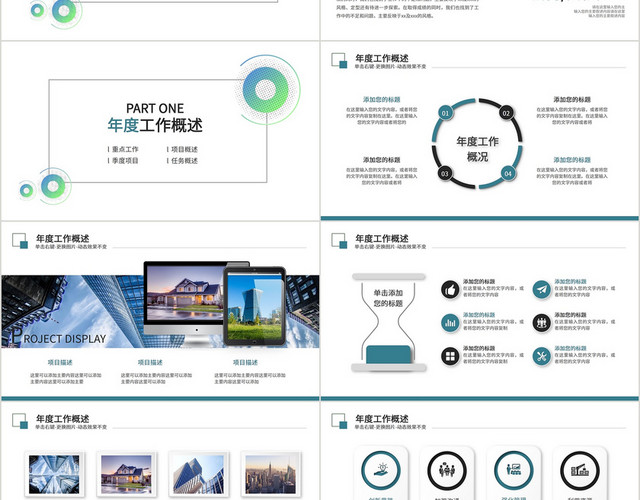This screenshot has height=500, width=640.
Task: Click 添加您的标题 heading beside 02 circle
Action: coord(572,100)
